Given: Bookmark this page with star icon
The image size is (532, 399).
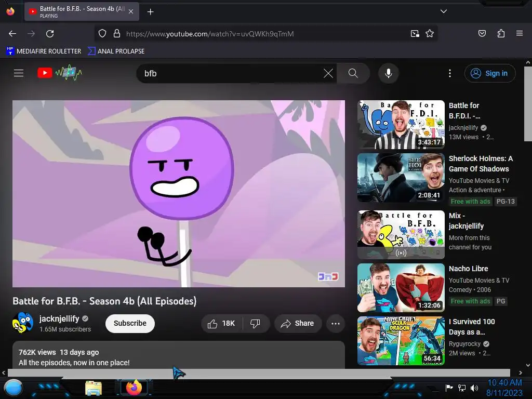Looking at the screenshot, I should [x=430, y=34].
